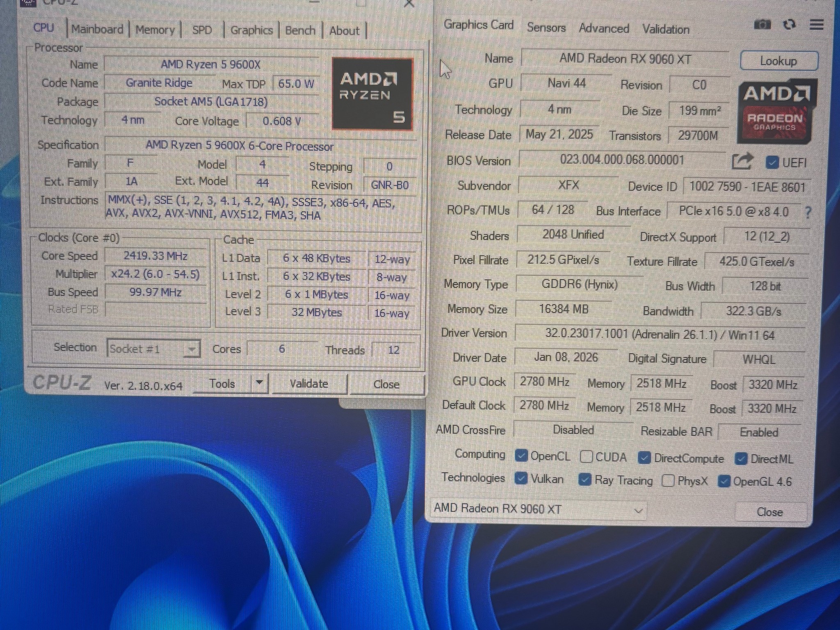This screenshot has height=630, width=840.
Task: Click the GPU name field AMD Radeon RX 9060 XT
Action: 625,59
